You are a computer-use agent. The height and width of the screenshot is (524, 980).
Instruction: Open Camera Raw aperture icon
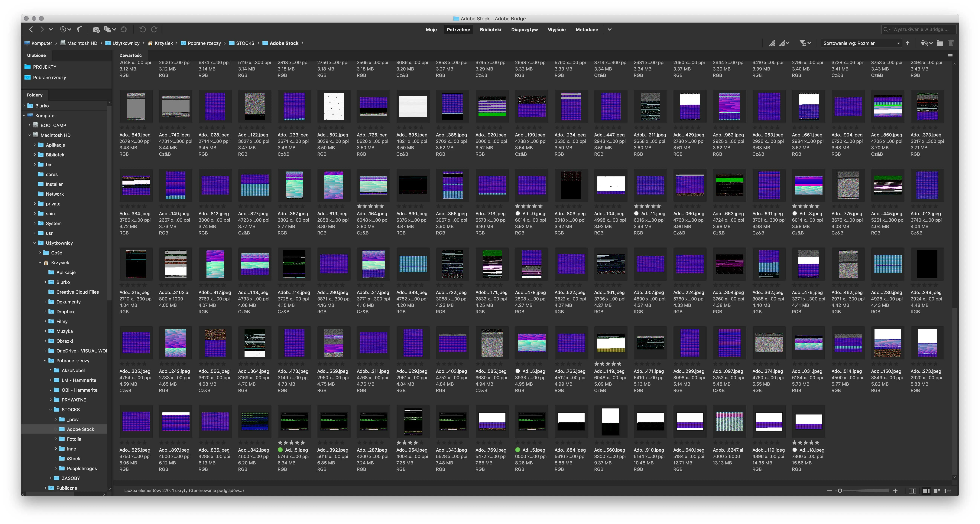coord(124,29)
